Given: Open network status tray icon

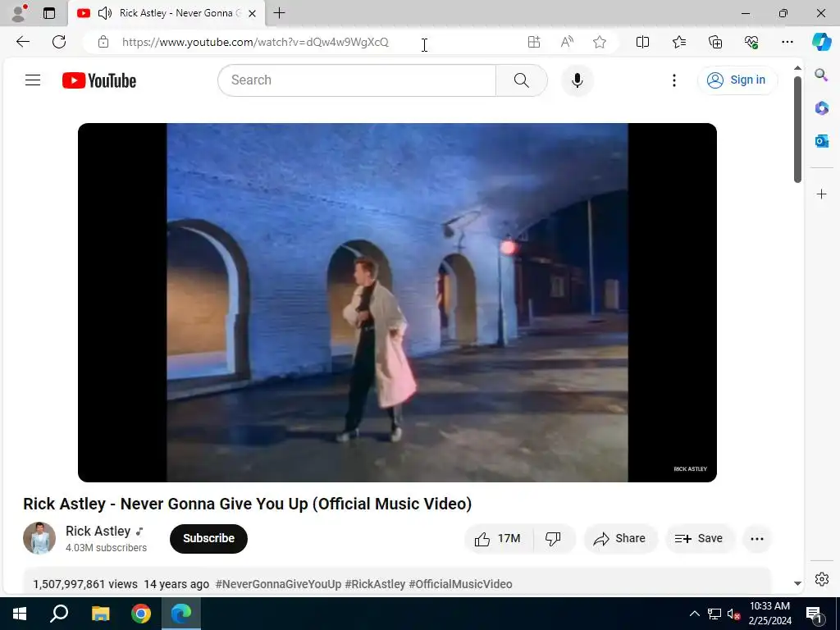Looking at the screenshot, I should coord(714,614).
